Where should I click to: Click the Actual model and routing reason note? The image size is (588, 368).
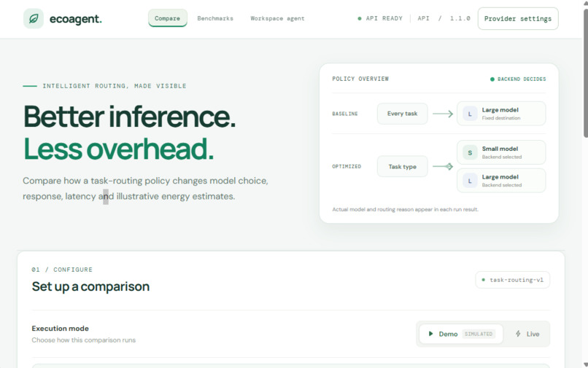point(406,209)
